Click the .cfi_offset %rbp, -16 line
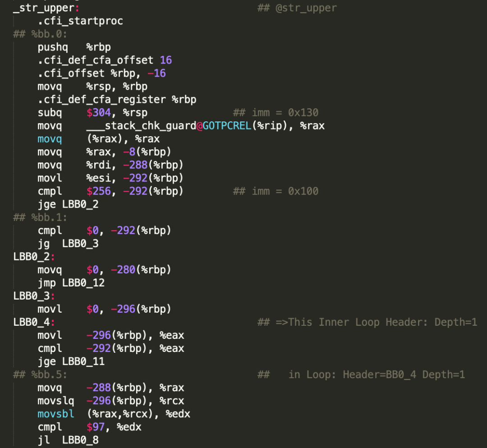Viewport: 487px width, 448px height. 101,74
